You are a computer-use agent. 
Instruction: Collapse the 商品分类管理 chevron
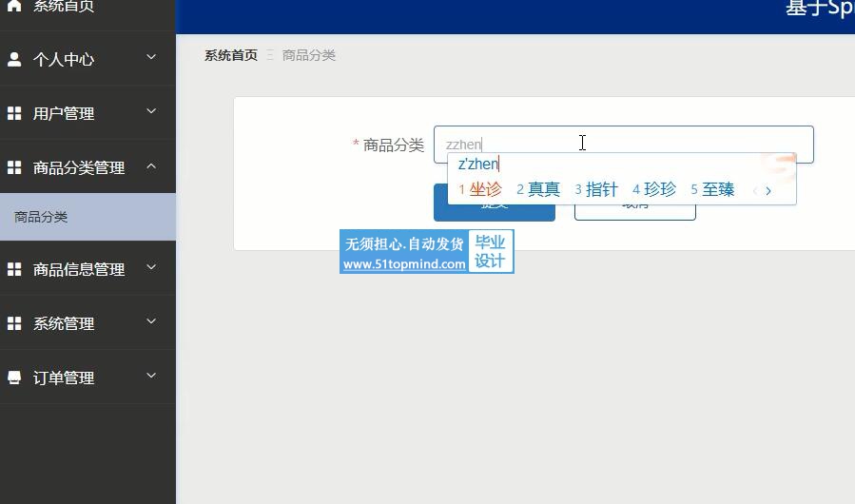pos(151,165)
